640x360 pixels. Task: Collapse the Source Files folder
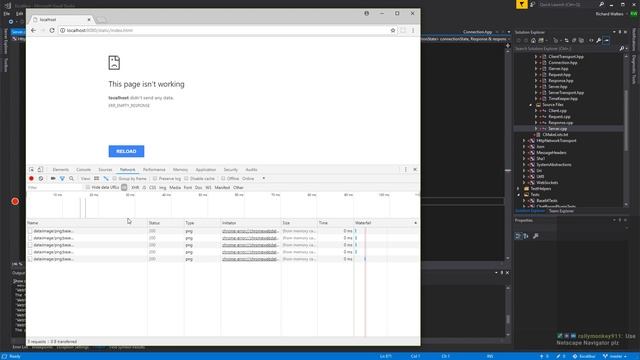(x=531, y=105)
